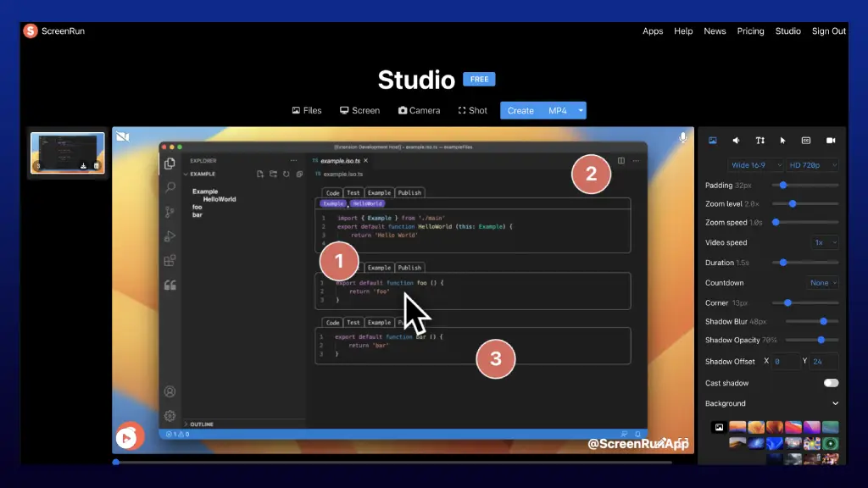
Task: Click the ScreenRun logo icon
Action: coord(31,31)
